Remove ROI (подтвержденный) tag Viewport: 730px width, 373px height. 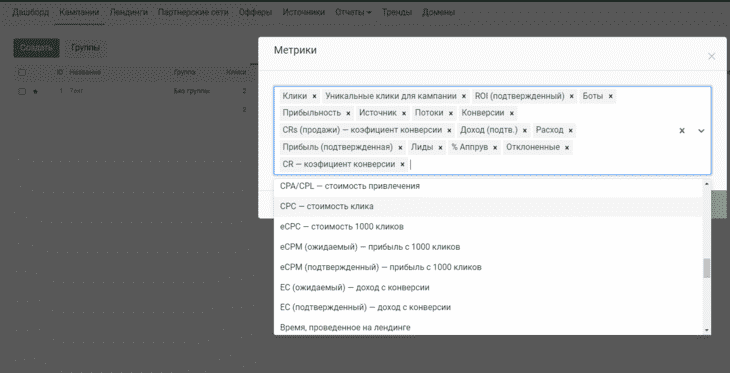pos(572,96)
